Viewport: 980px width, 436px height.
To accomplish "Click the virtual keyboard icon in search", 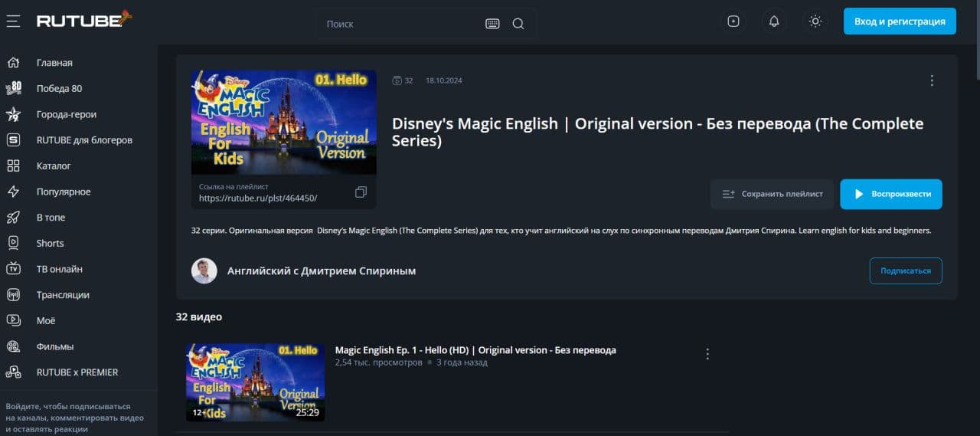I will click(492, 24).
